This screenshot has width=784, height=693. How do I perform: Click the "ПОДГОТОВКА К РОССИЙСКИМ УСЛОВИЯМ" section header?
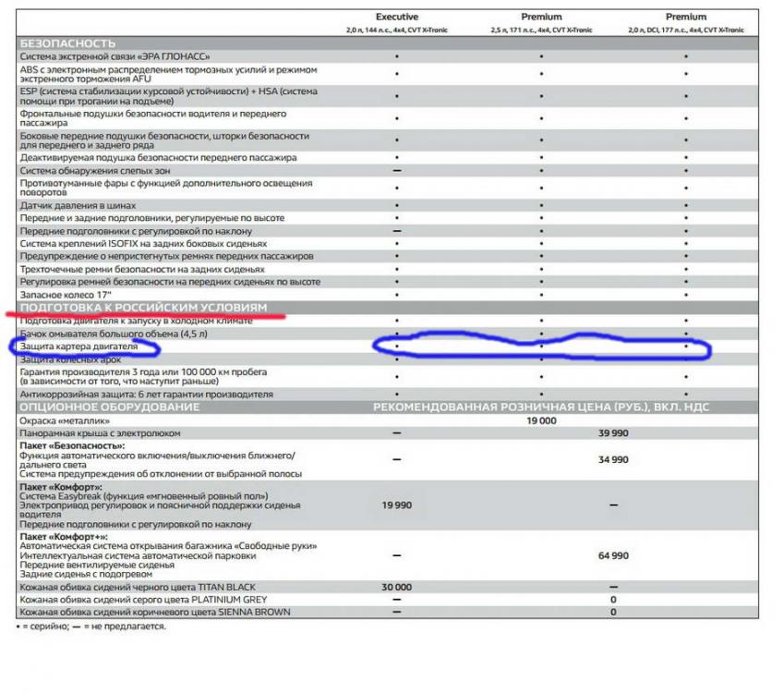143,307
